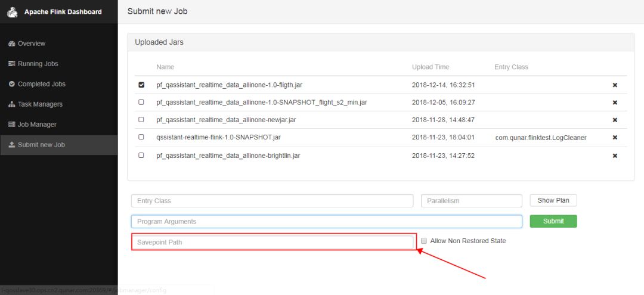Click the 2018-11-28, 14:48:47 upload time
The width and height of the screenshot is (644, 295).
point(443,120)
